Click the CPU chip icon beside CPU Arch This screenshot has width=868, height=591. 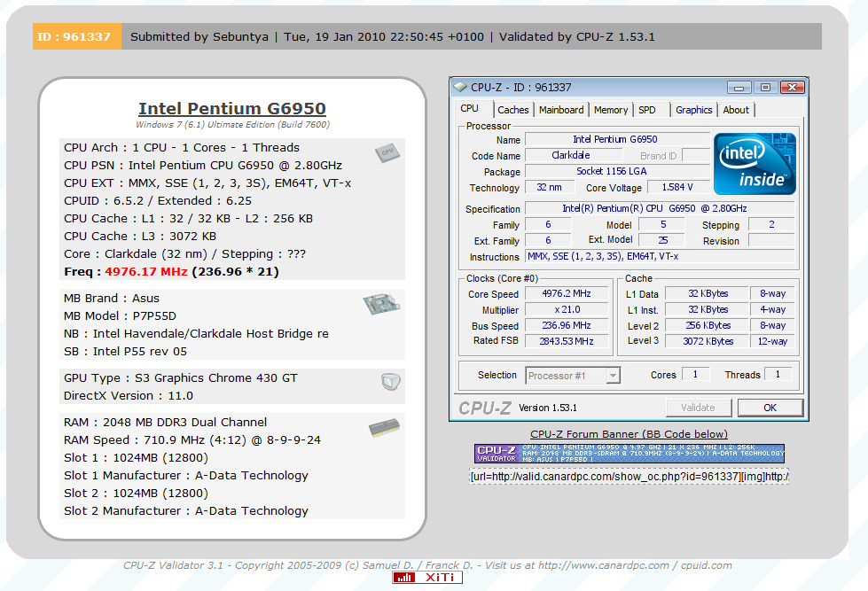point(387,152)
